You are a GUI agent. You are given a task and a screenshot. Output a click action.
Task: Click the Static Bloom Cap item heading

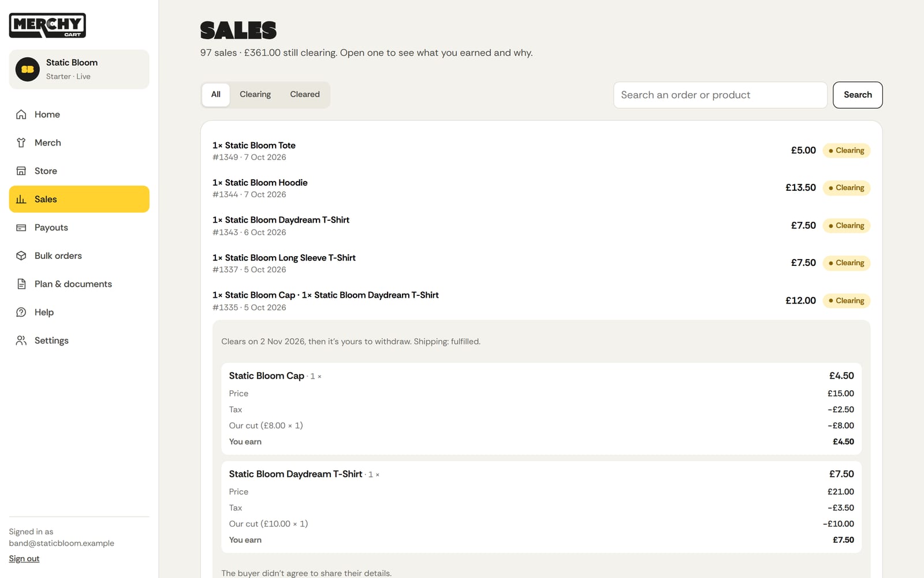point(266,376)
